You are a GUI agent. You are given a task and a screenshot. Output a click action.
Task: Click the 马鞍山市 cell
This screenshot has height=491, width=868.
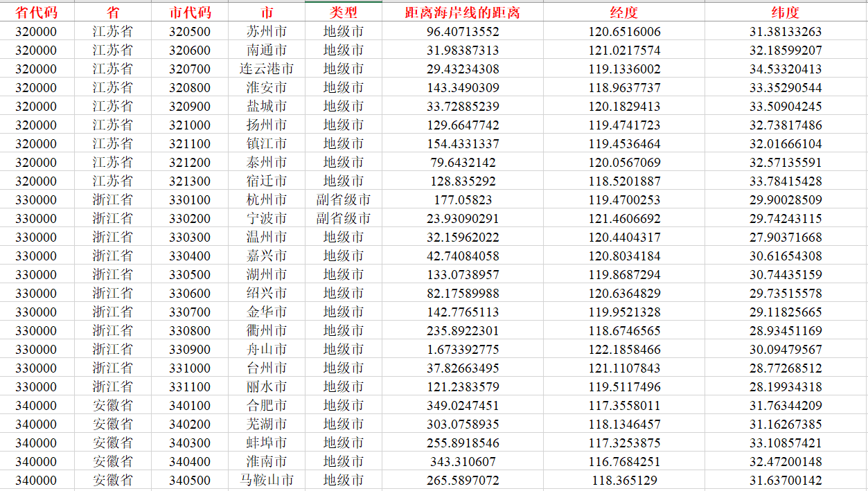[267, 480]
